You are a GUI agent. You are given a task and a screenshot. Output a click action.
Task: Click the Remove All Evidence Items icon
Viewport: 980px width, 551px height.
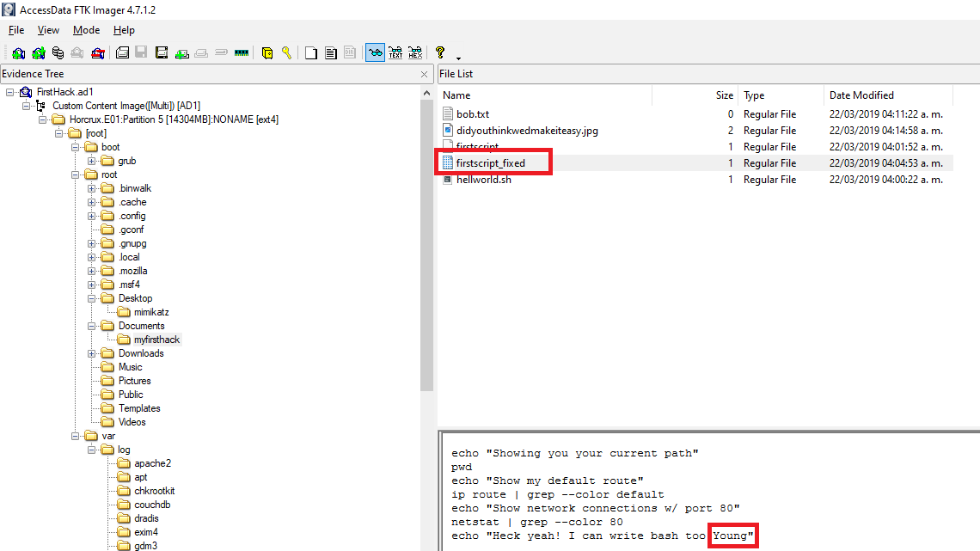coord(98,52)
